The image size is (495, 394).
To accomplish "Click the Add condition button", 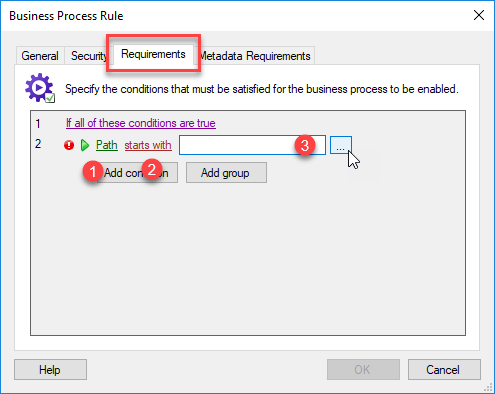I will [x=136, y=173].
